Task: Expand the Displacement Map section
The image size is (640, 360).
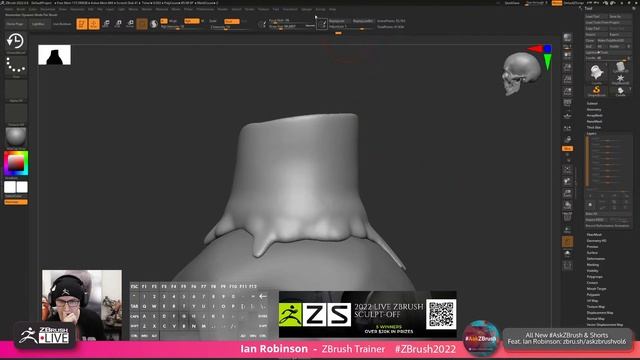Action: point(600,313)
